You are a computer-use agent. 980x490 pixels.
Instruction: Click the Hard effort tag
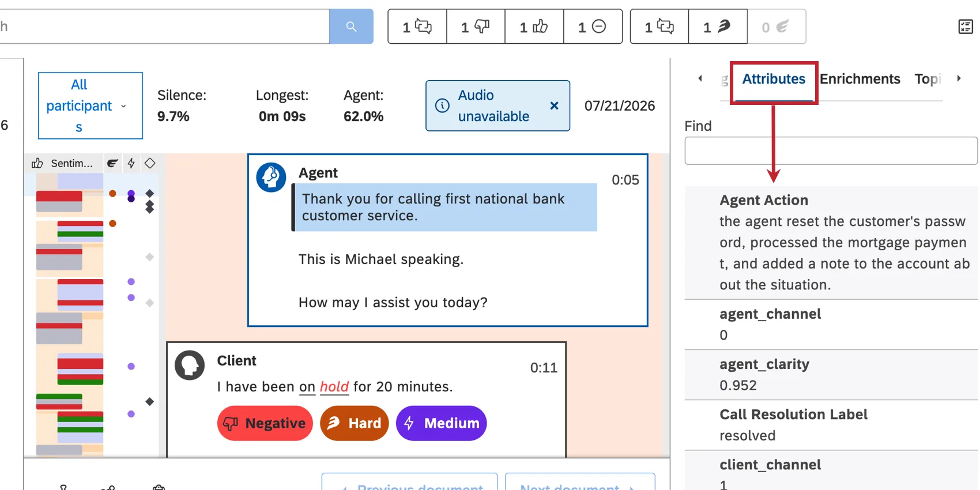click(x=355, y=423)
